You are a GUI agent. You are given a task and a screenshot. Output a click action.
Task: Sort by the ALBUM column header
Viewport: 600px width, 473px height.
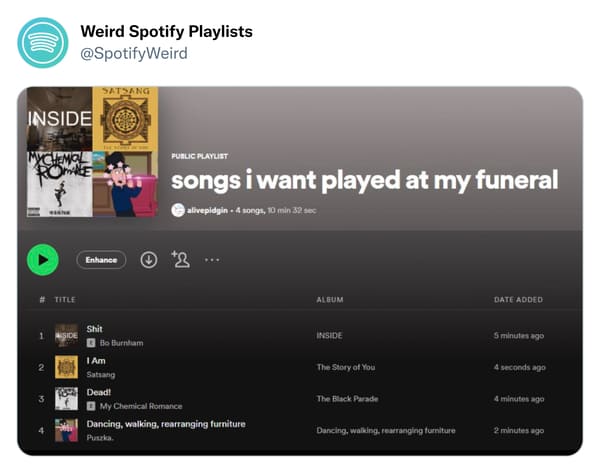point(330,300)
